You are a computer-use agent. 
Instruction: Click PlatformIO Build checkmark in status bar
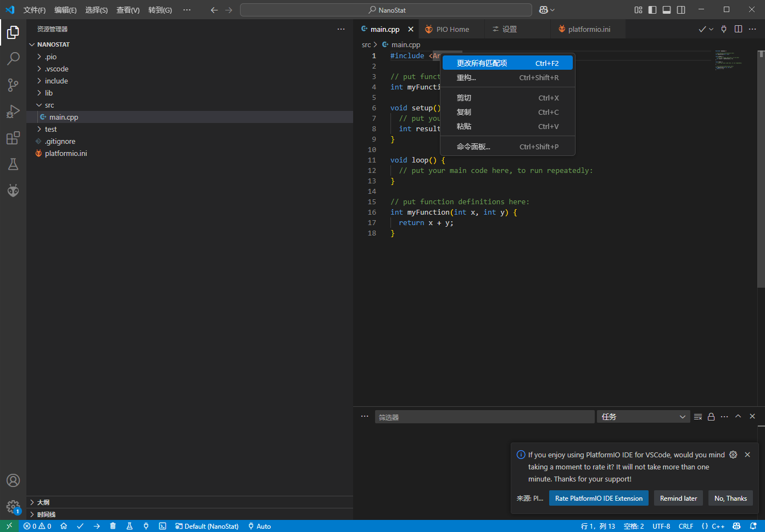tap(80, 526)
